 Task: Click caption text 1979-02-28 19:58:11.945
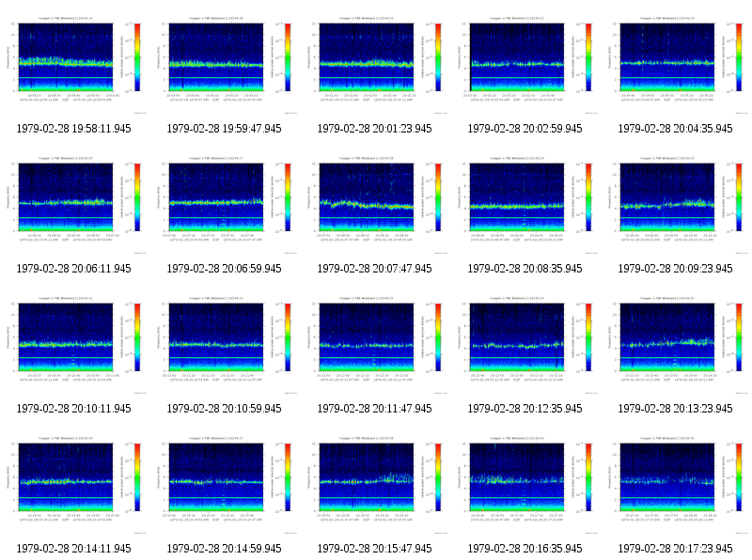[x=73, y=129]
